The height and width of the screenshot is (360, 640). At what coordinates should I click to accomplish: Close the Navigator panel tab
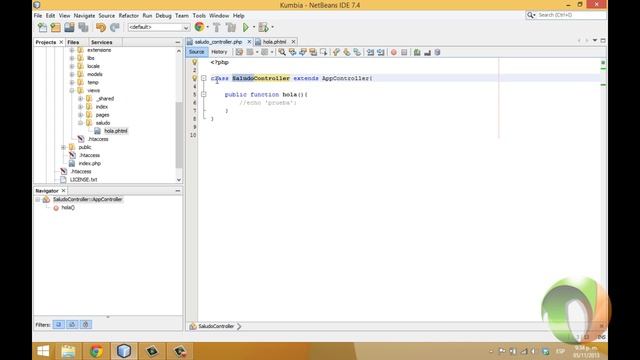pyautogui.click(x=63, y=191)
